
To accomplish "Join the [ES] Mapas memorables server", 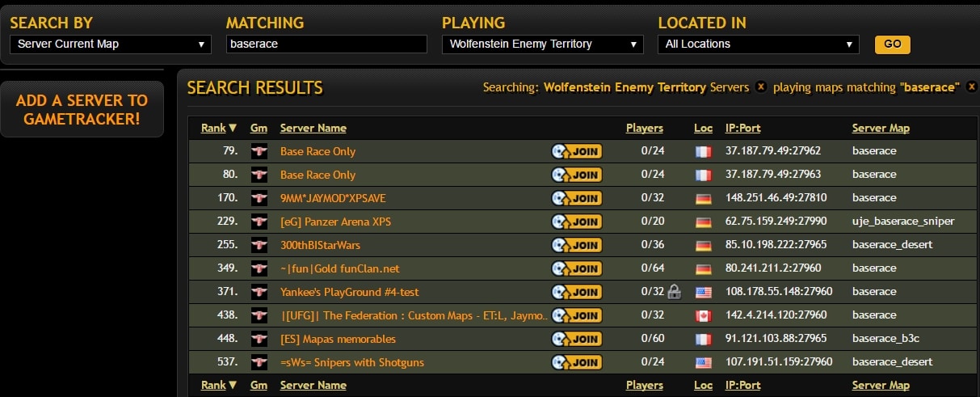I will point(576,339).
